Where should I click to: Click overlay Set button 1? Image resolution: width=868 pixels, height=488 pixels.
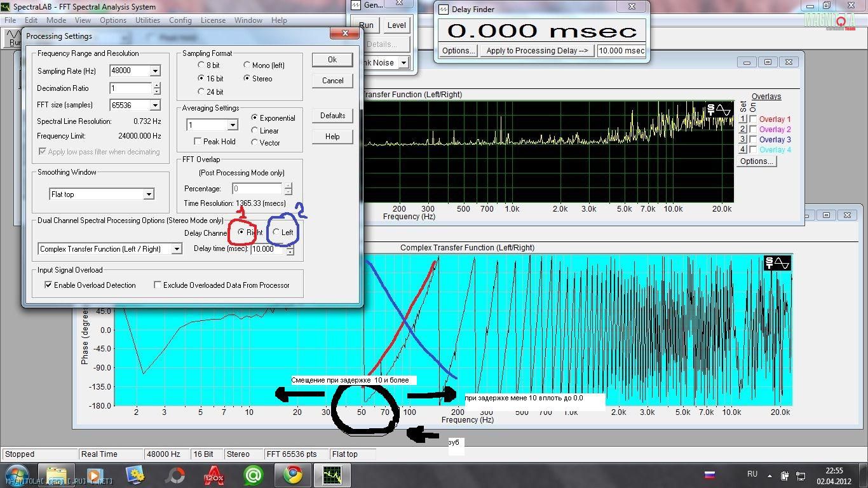[742, 119]
